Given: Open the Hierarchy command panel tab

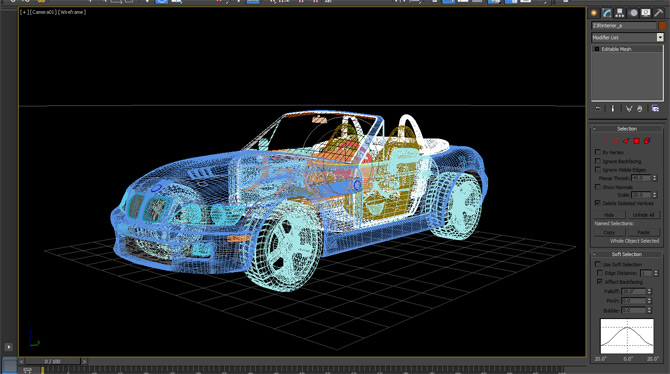Looking at the screenshot, I should coord(620,13).
